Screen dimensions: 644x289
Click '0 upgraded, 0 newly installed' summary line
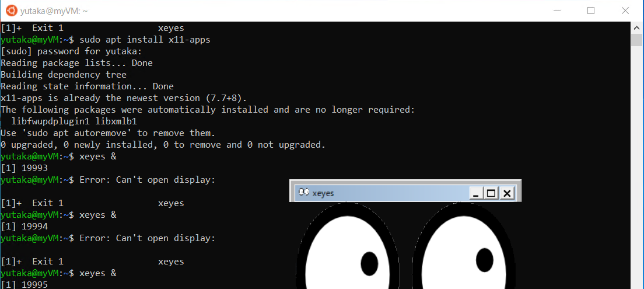pyautogui.click(x=163, y=145)
